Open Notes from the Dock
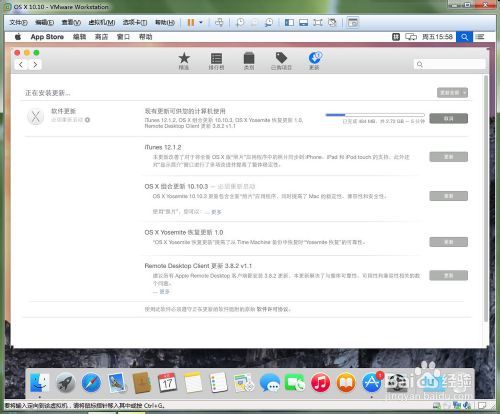This screenshot has height=414, width=500. (x=193, y=382)
